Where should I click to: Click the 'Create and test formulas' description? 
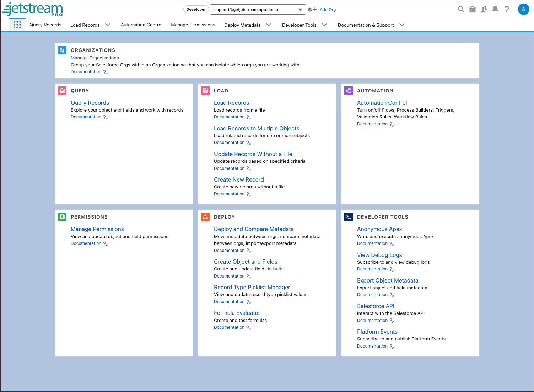(x=240, y=320)
